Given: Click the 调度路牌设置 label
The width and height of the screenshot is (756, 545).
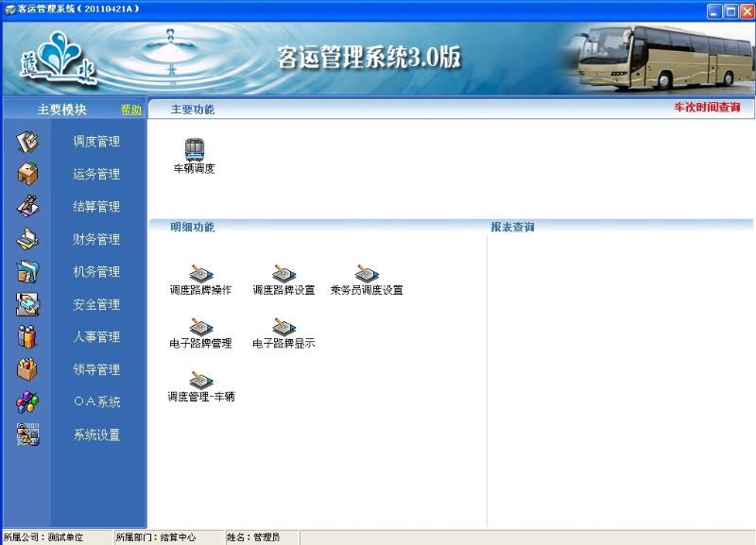Looking at the screenshot, I should [x=284, y=290].
